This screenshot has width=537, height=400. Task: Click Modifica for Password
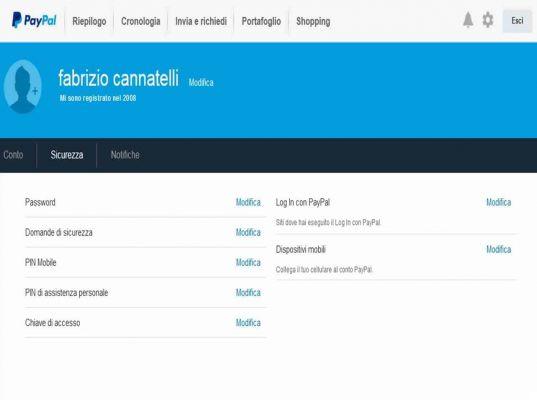248,202
